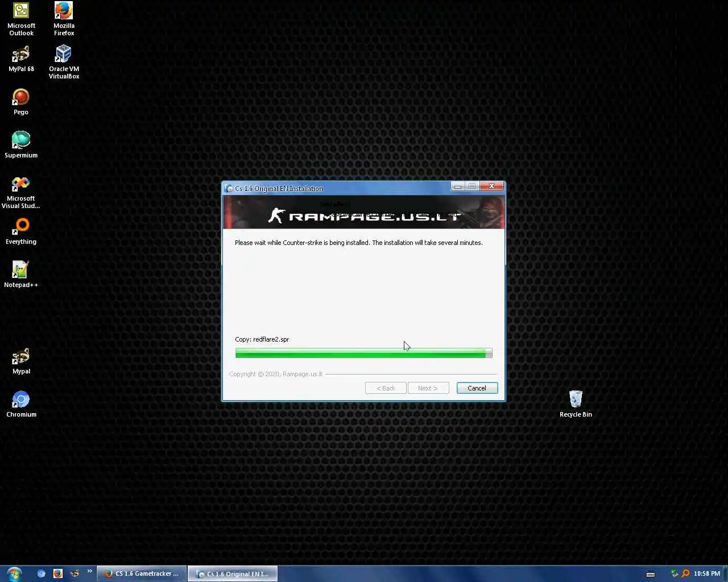The width and height of the screenshot is (728, 582).
Task: Cancel the Counter-Strike installation
Action: point(477,388)
